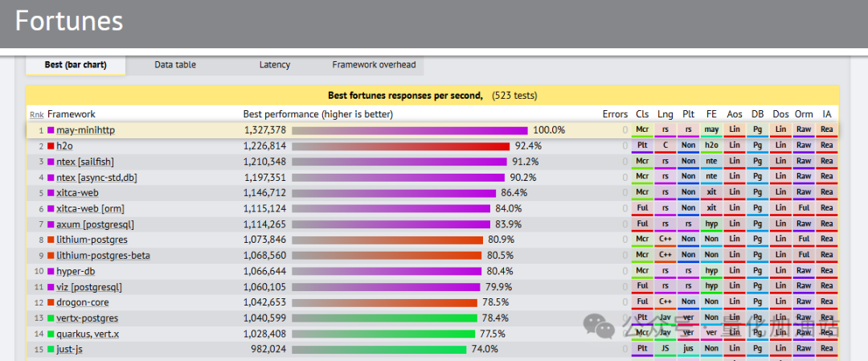Open the Framework overhead tab

tap(374, 65)
